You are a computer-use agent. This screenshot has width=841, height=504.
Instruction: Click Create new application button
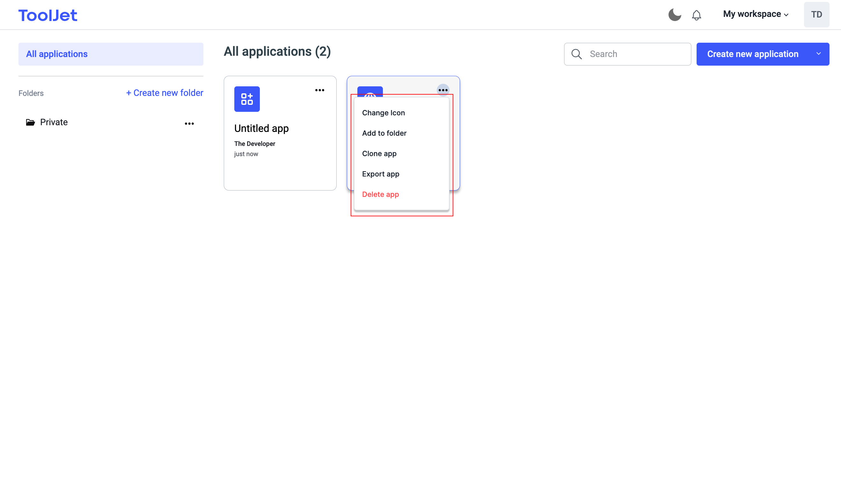(752, 54)
